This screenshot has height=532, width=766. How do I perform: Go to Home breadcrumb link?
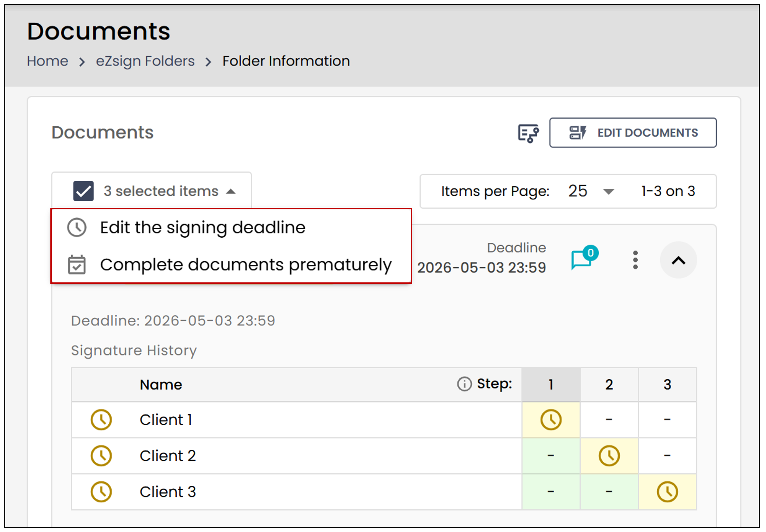click(47, 61)
